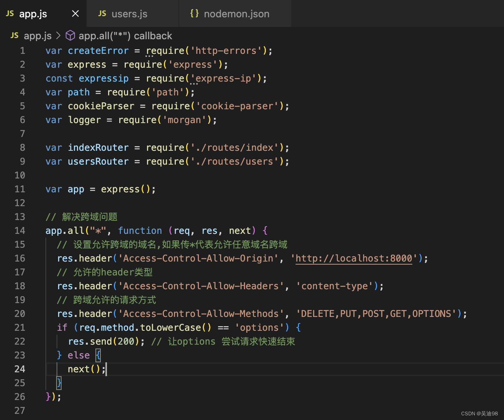Click toLowerCase() on line 21
Image resolution: width=504 pixels, height=420 pixels.
click(x=176, y=328)
